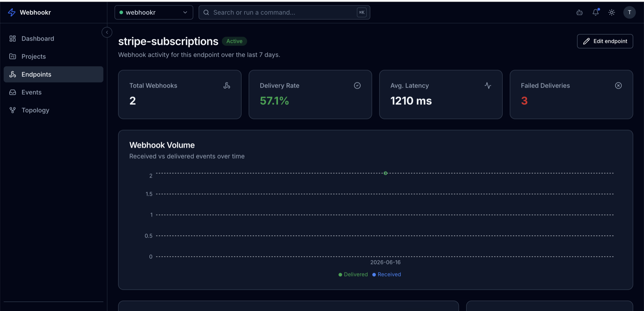Click the red failed deliveries count 3
The height and width of the screenshot is (311, 644).
524,101
